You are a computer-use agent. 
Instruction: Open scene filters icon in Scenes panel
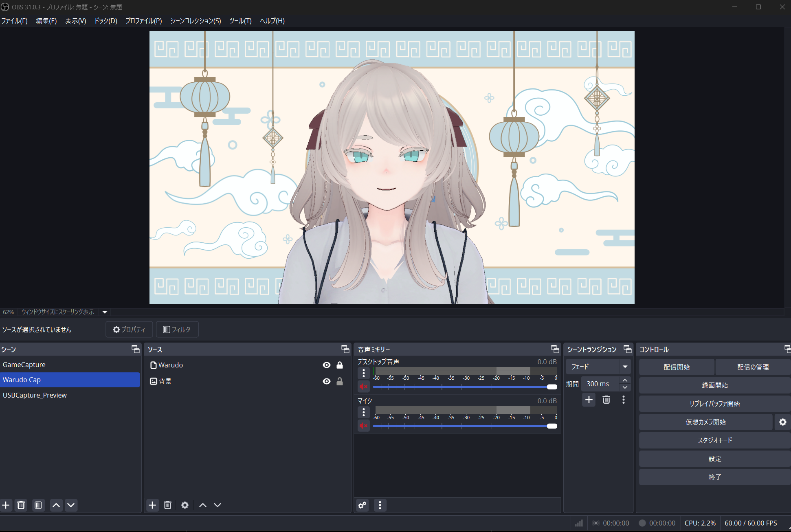(38, 505)
